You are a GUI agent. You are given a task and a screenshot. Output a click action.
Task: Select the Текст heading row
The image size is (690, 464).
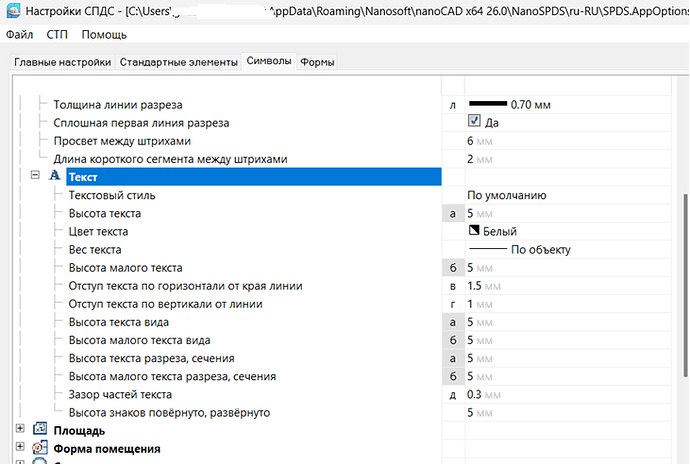click(254, 177)
